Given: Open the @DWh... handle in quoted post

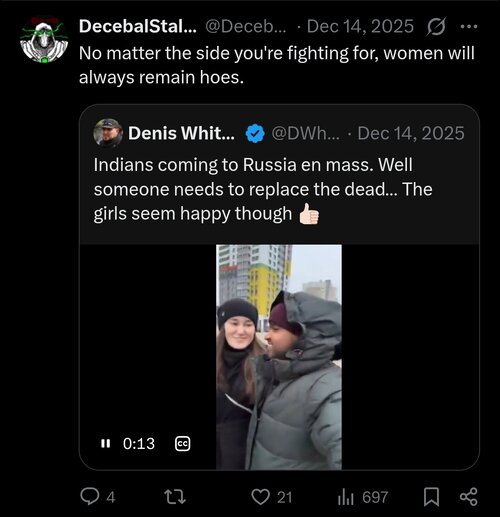Looking at the screenshot, I should [x=306, y=133].
